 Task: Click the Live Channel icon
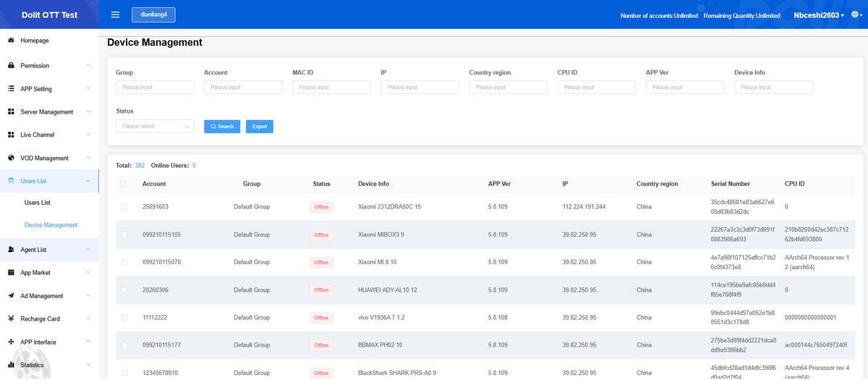click(12, 135)
